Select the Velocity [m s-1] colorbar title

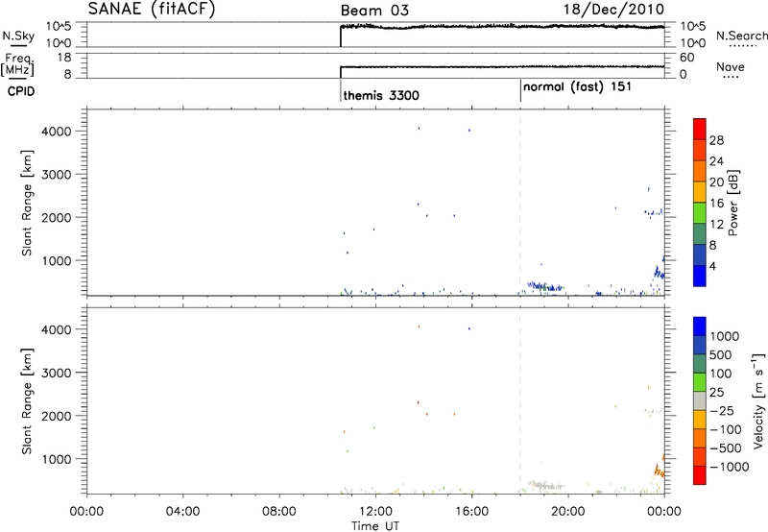pos(758,400)
